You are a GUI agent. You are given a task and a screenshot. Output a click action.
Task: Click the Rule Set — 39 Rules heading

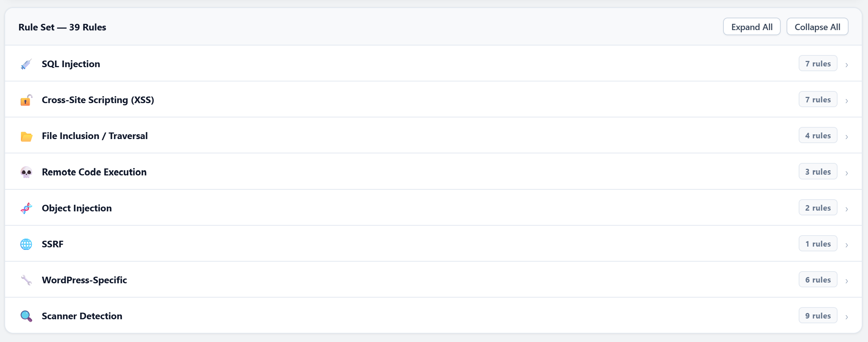point(62,26)
